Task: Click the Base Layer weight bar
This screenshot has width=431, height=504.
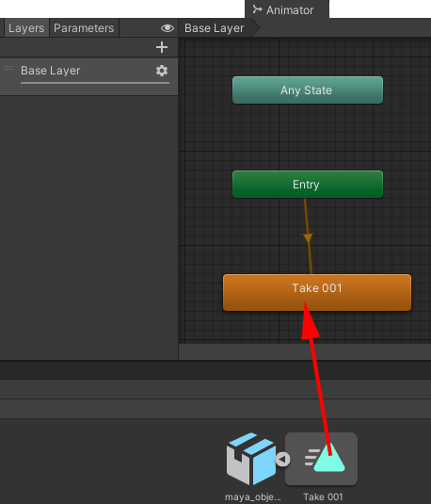Action: pyautogui.click(x=95, y=83)
